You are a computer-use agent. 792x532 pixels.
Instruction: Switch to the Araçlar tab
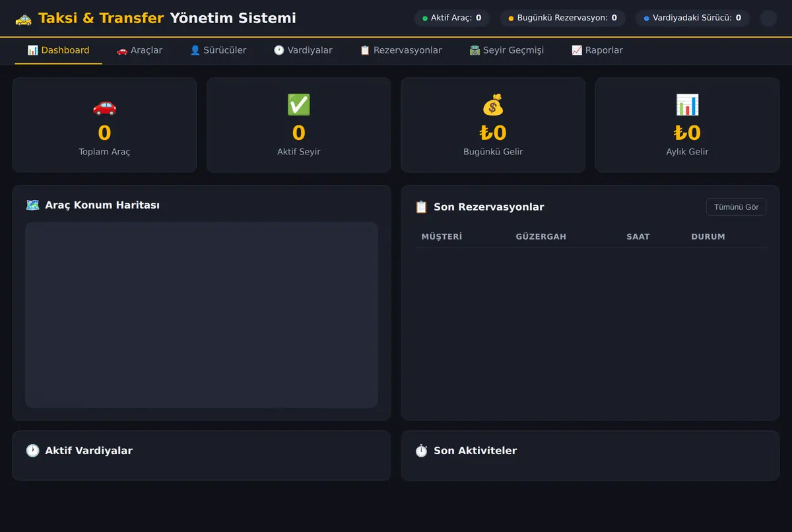139,50
